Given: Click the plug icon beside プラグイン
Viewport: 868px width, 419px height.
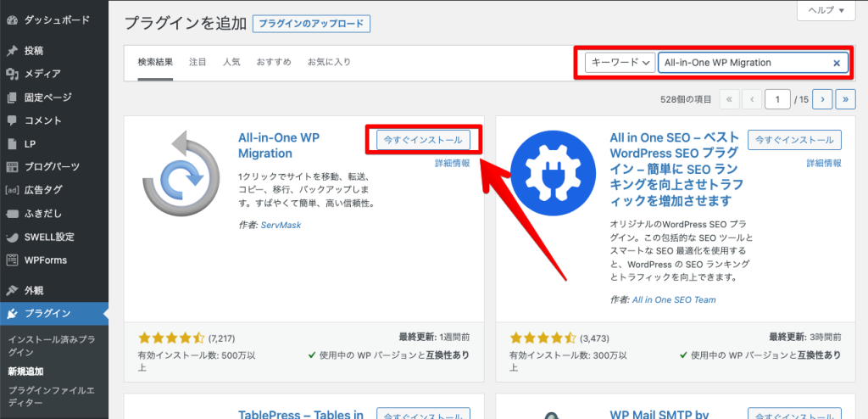Looking at the screenshot, I should tap(12, 314).
